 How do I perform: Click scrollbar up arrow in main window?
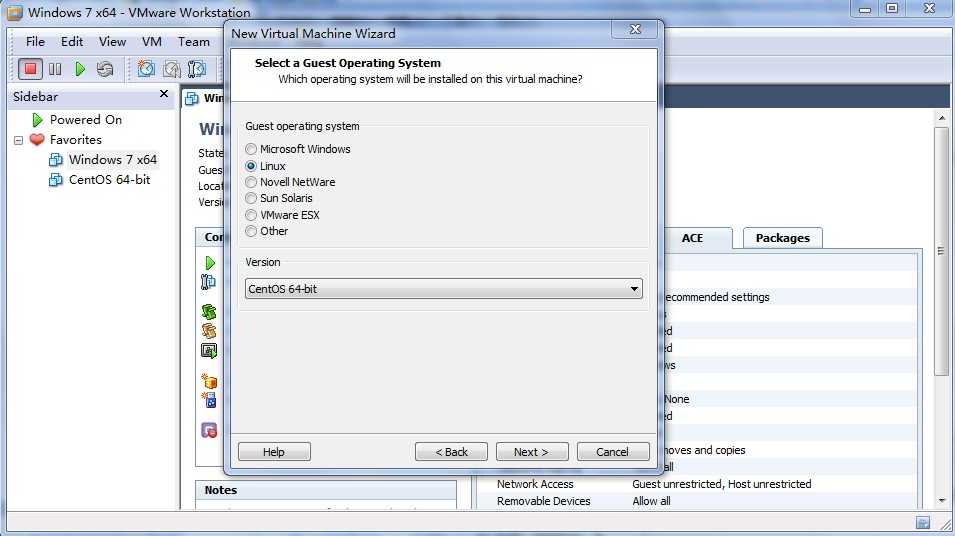[942, 118]
